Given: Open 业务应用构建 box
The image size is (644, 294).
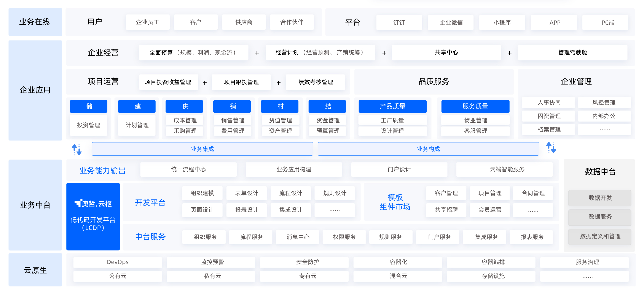Looking at the screenshot, I should tap(294, 169).
